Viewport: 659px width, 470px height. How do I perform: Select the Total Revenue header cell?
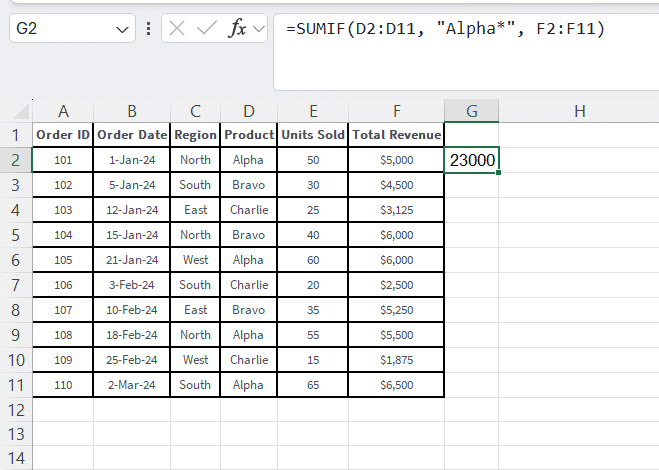pos(397,134)
